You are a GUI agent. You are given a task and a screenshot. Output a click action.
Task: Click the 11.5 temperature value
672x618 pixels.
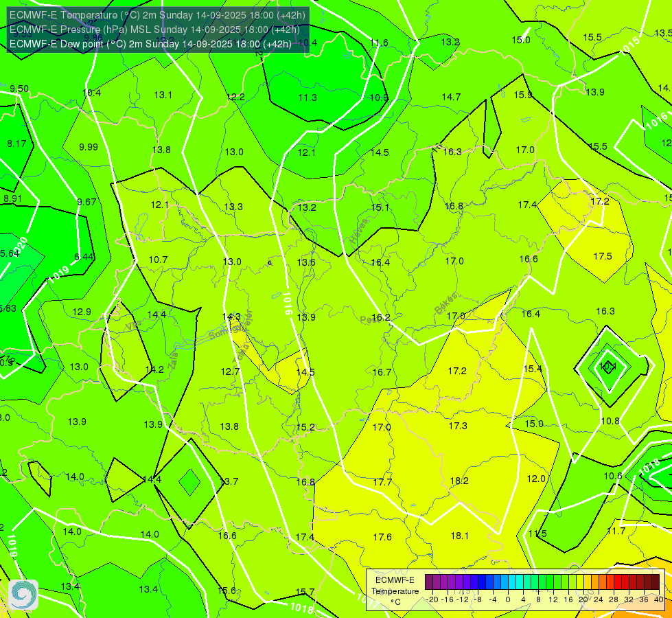tap(537, 534)
